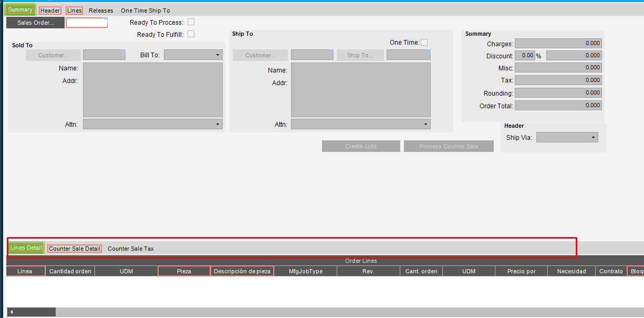Click the Process Counter Sale button
Image resolution: width=644 pixels, height=318 pixels.
tap(449, 146)
